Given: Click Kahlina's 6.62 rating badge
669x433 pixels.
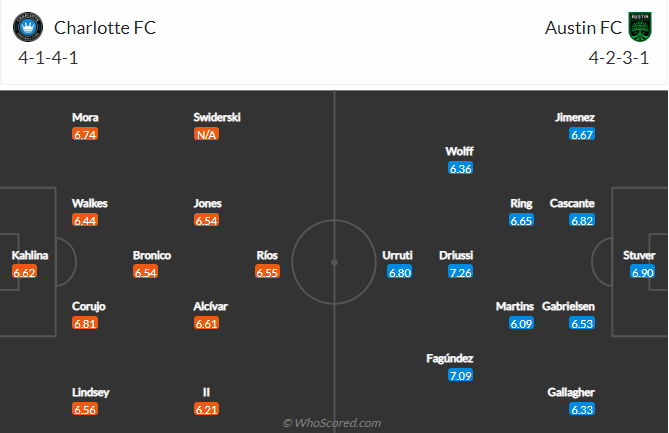Looking at the screenshot, I should 24,272.
